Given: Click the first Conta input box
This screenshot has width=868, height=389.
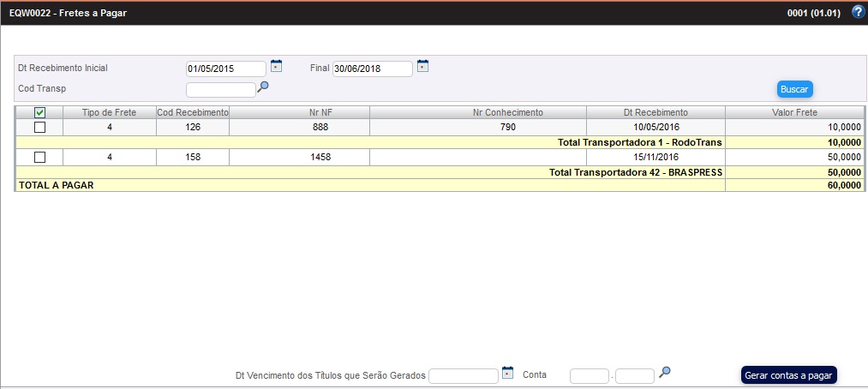Looking at the screenshot, I should coord(589,375).
